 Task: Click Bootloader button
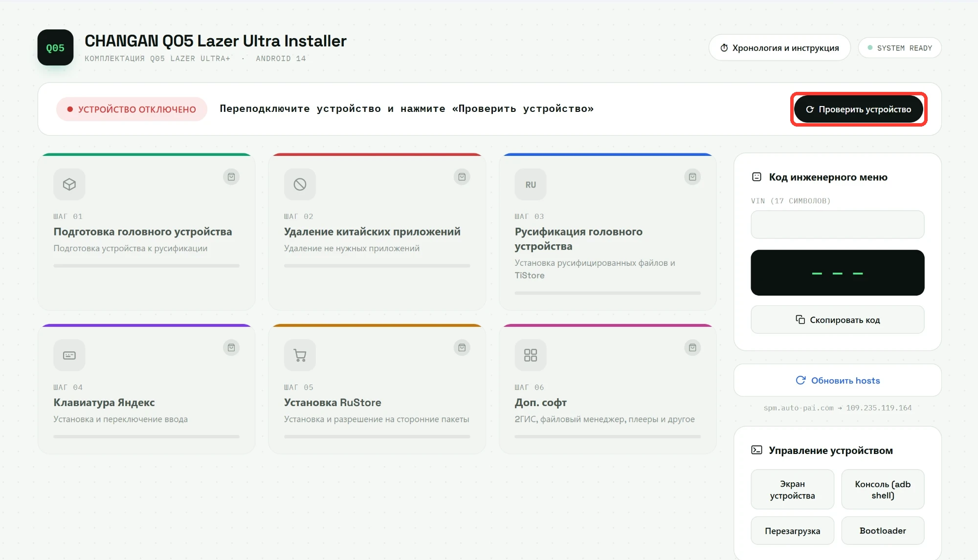point(883,531)
